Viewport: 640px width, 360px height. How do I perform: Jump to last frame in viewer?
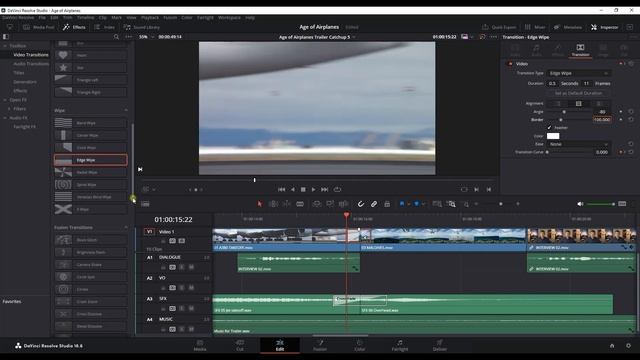324,189
